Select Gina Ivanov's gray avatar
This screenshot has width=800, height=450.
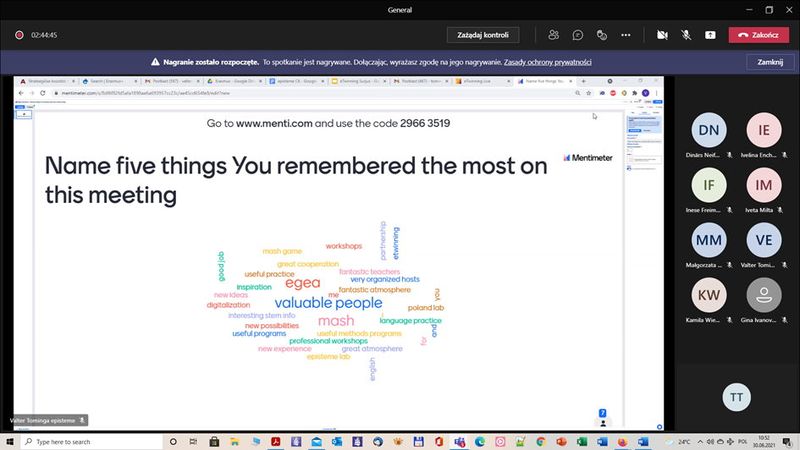coord(764,295)
